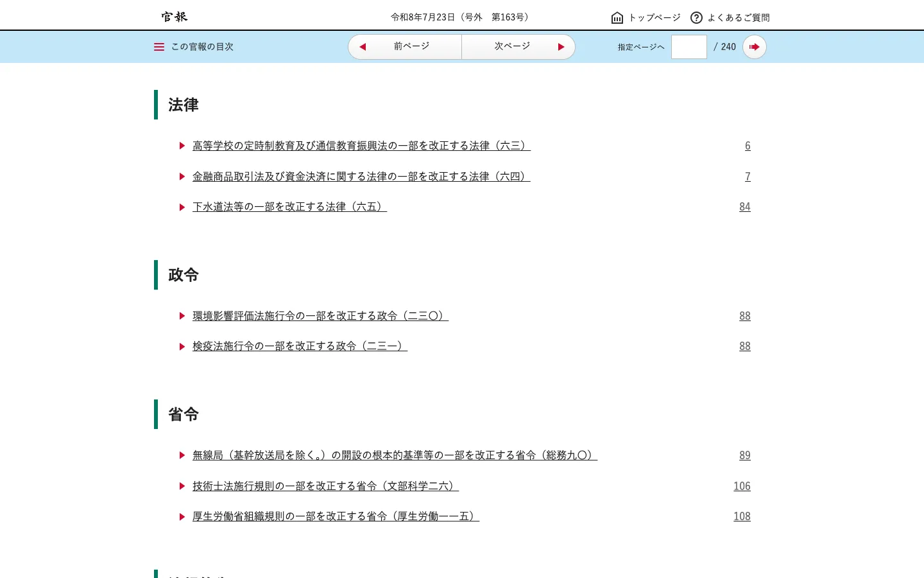Open 技術士法施行規則 省令 link
Viewport: 924px width, 578px height.
(x=325, y=486)
